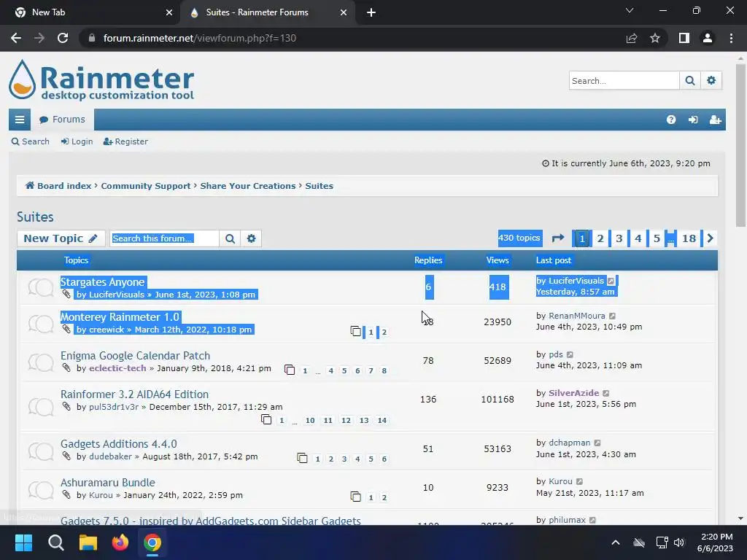Select the Suites - Rainmeter Forums tab

point(267,12)
